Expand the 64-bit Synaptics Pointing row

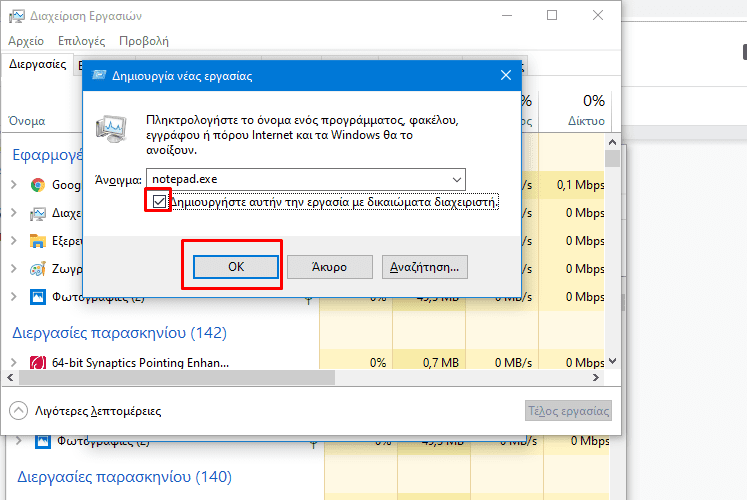(x=14, y=362)
